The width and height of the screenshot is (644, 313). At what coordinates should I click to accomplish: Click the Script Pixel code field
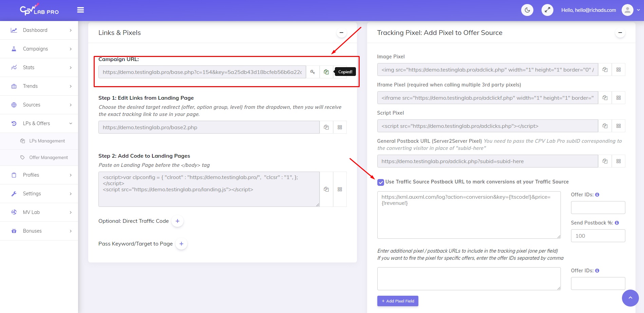(x=488, y=126)
